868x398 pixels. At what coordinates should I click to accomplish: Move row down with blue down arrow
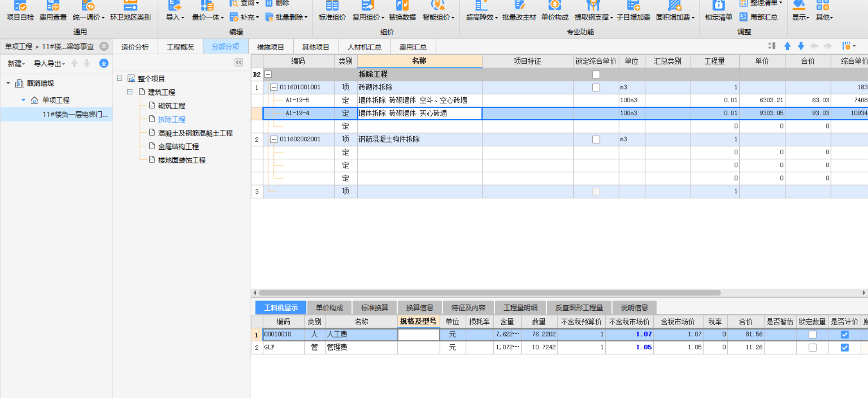click(x=801, y=46)
